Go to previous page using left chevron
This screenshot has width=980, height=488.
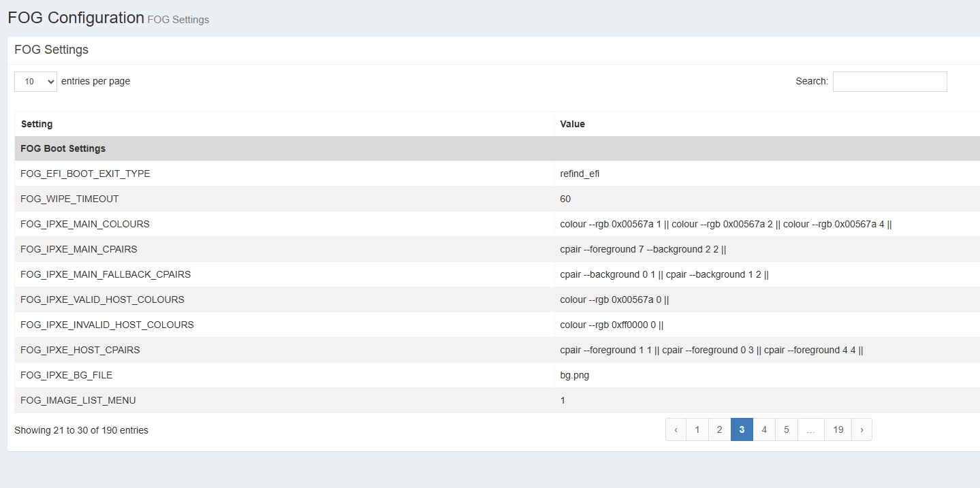pyautogui.click(x=676, y=429)
